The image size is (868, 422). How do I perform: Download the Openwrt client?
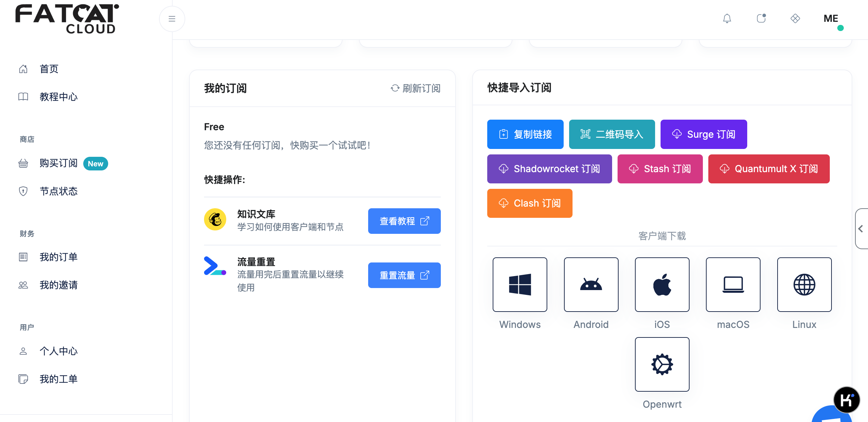pos(662,364)
